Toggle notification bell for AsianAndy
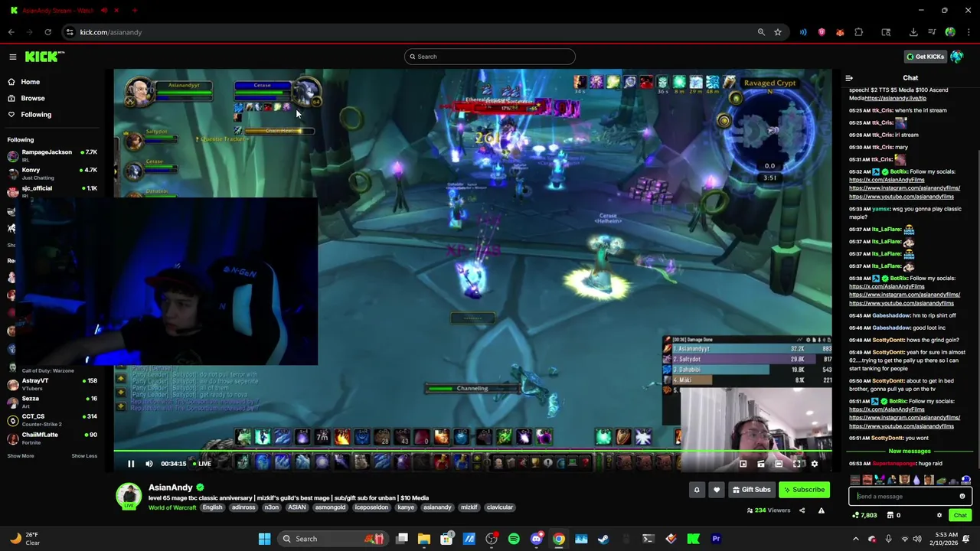980x551 pixels. pyautogui.click(x=697, y=490)
